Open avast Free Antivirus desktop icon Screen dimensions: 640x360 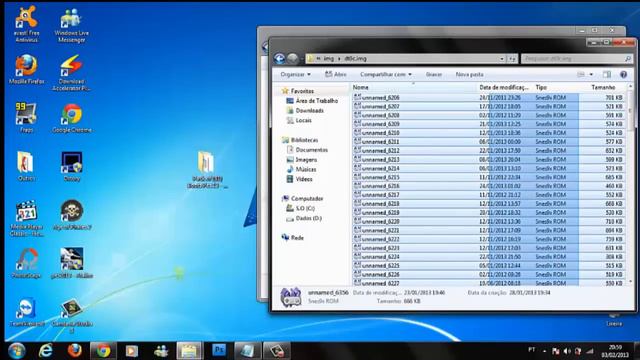(x=27, y=24)
